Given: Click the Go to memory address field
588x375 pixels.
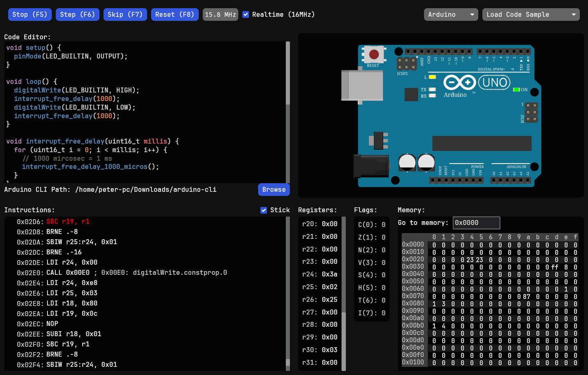Looking at the screenshot, I should [x=476, y=223].
